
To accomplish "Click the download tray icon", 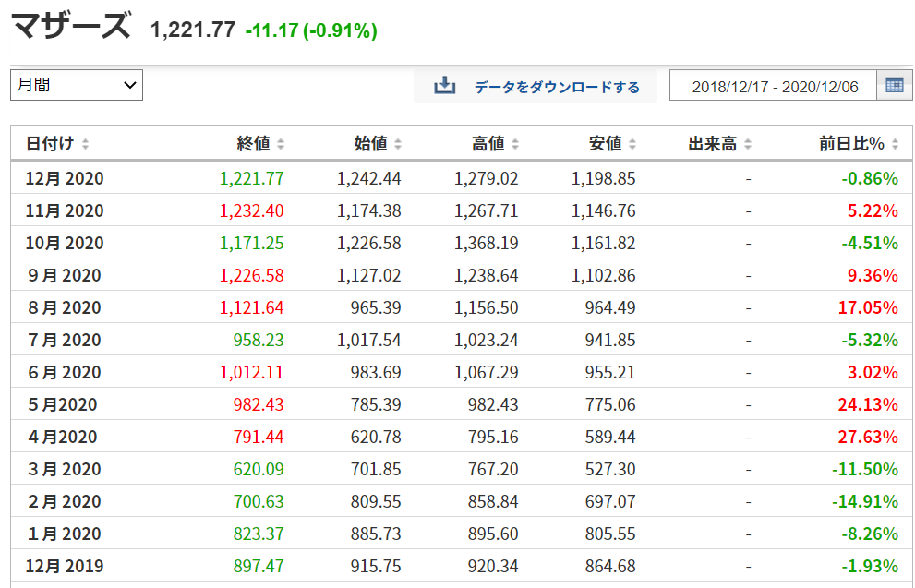I will click(444, 86).
